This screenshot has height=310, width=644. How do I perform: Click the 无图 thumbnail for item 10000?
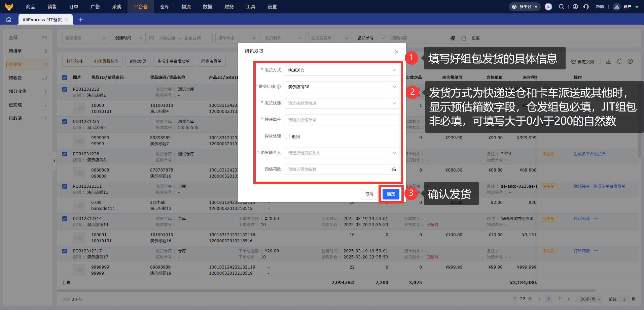(79, 108)
